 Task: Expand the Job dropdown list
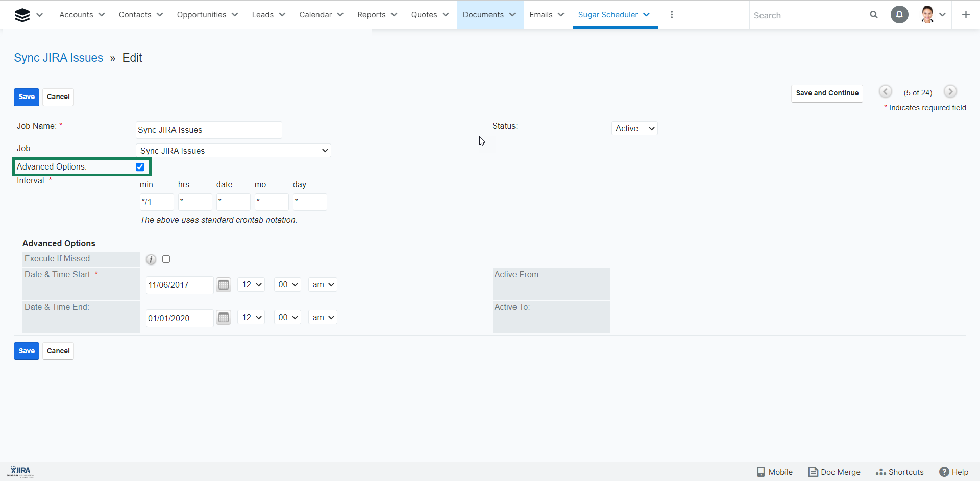(x=234, y=151)
